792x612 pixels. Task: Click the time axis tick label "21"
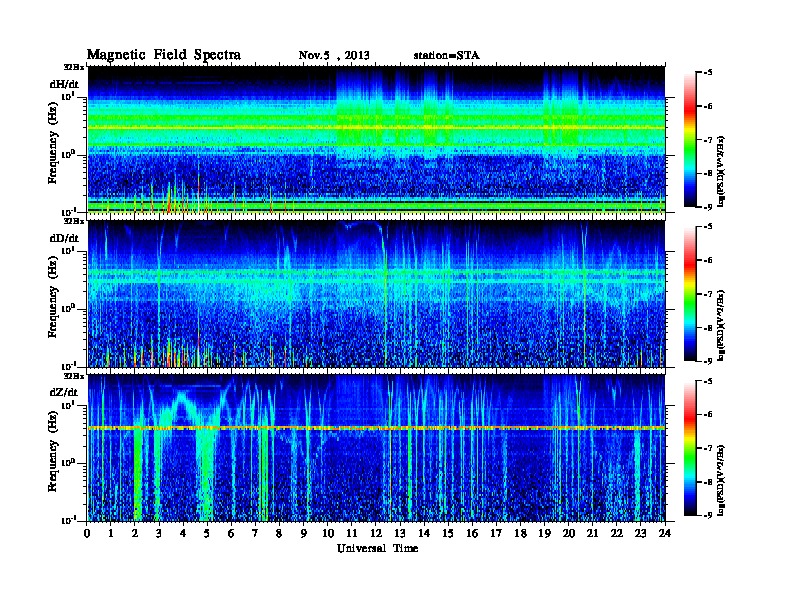(x=592, y=533)
